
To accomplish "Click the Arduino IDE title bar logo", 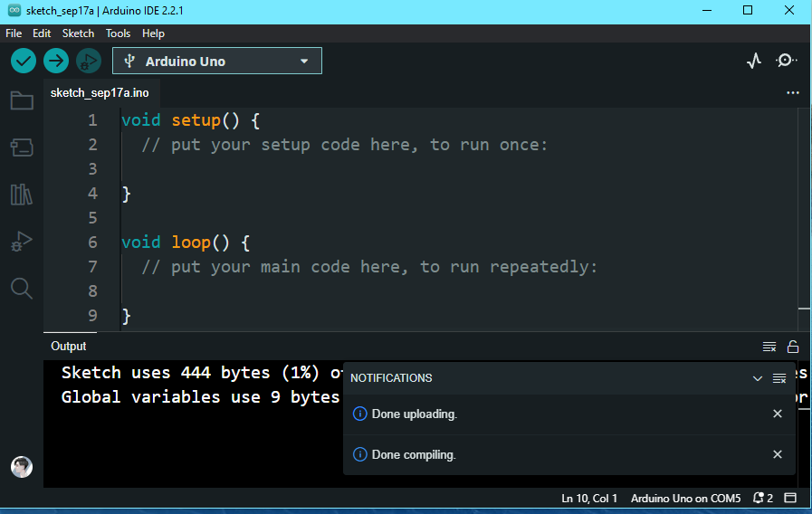I will pyautogui.click(x=14, y=10).
